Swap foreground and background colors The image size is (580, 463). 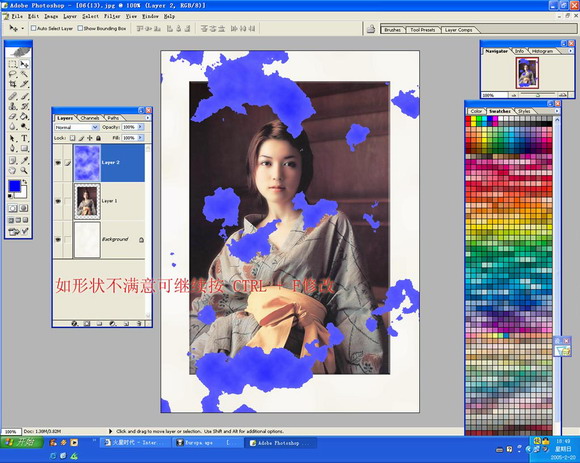tap(25, 182)
